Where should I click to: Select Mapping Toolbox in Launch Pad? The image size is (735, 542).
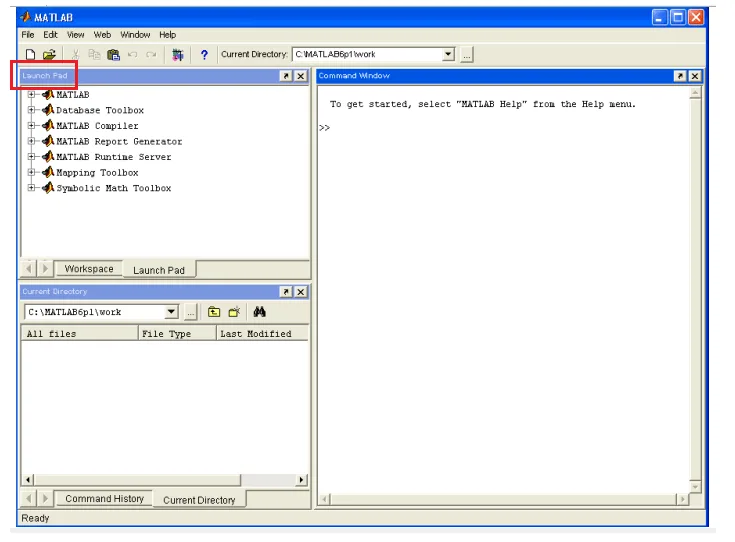tap(97, 173)
